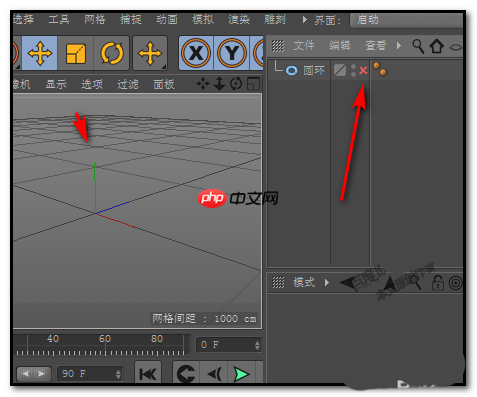Play animation backwards
Screen dimensions: 477x397
[x=214, y=374]
